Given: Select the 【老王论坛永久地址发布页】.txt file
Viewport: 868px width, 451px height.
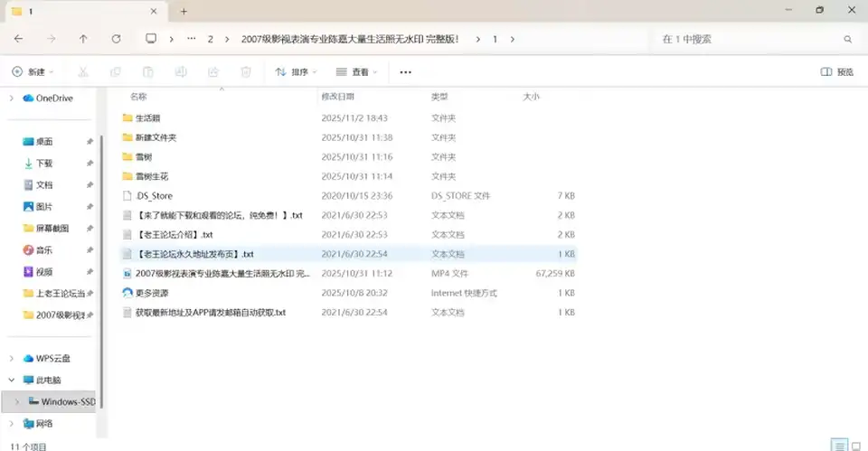Looking at the screenshot, I should tap(349, 254).
